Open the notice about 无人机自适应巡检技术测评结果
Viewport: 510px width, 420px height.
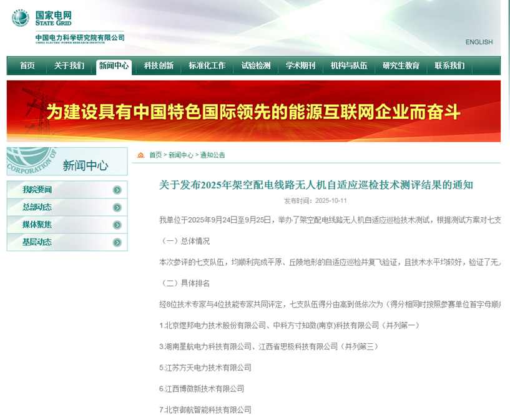click(315, 185)
